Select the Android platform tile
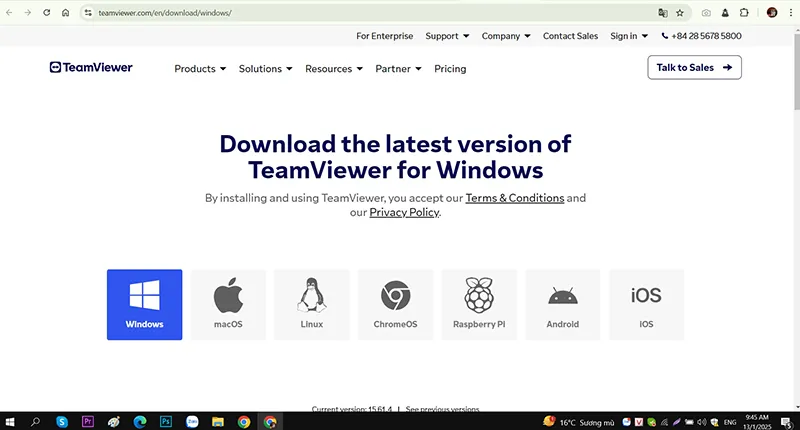800x430 pixels. tap(563, 305)
